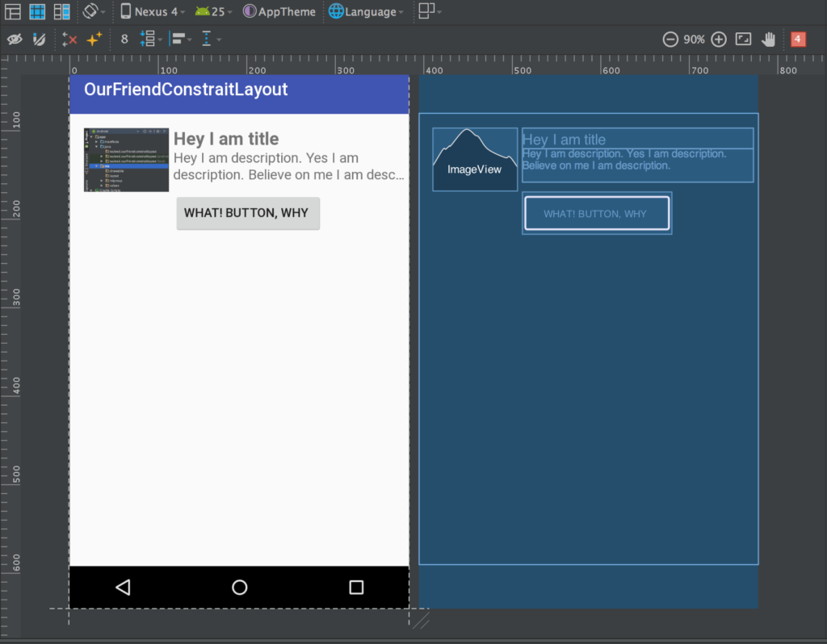Select description text in design preview
This screenshot has height=644, width=827.
click(288, 166)
